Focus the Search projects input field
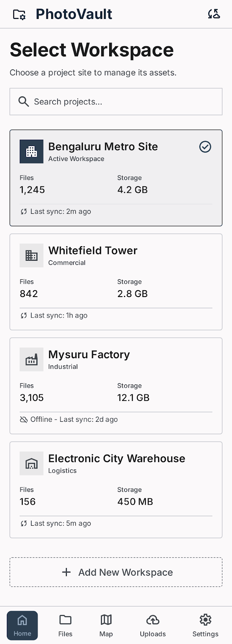This screenshot has width=232, height=644. coord(116,101)
